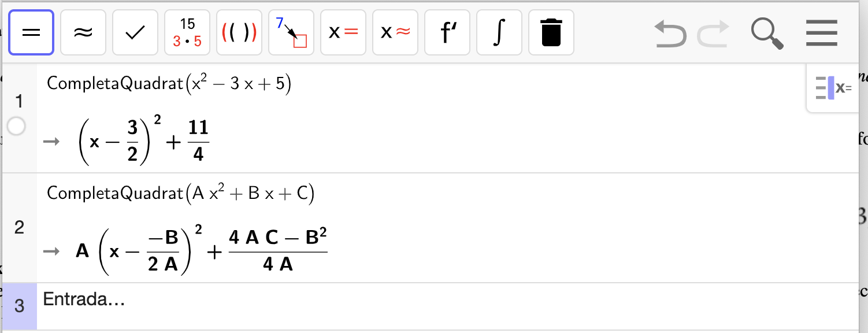Open the search magnifier
This screenshot has width=868, height=333.
pos(767,33)
